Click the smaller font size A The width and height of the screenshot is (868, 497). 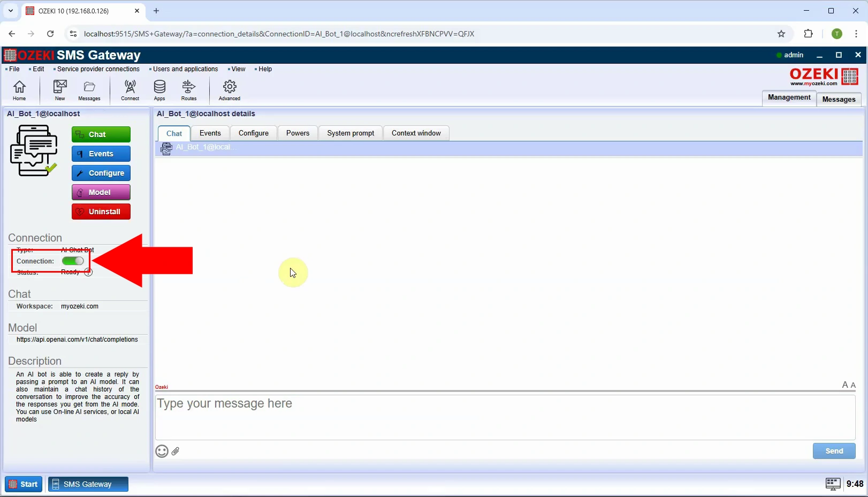click(x=853, y=385)
